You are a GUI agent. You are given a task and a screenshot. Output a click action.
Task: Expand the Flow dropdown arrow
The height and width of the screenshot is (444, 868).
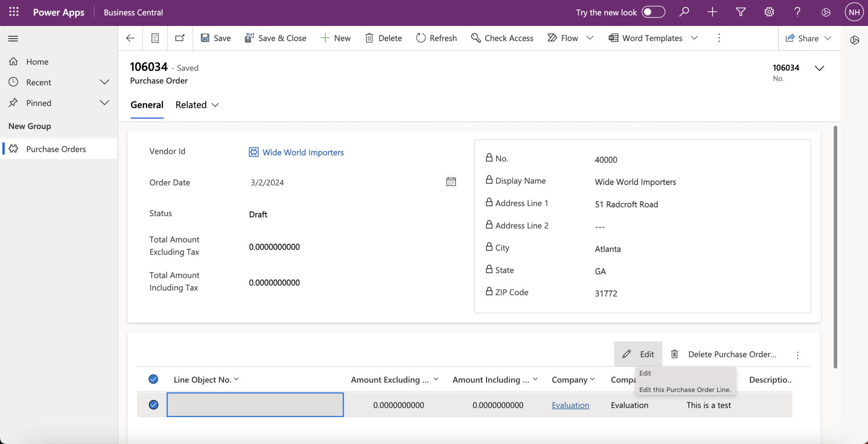click(590, 38)
